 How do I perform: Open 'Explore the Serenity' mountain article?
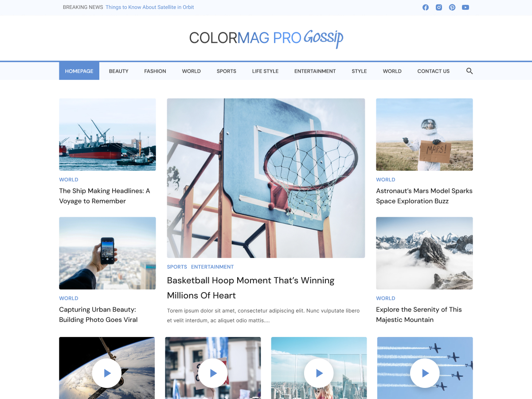coord(419,315)
